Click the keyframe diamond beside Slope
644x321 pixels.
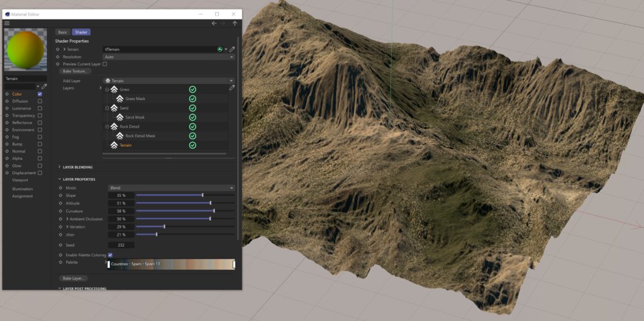point(60,195)
